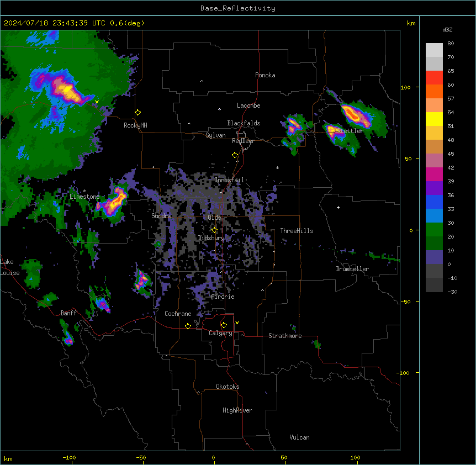476x465 pixels.
Task: Select the light blue 30-33 dBZ legend swatch
Action: pos(434,216)
